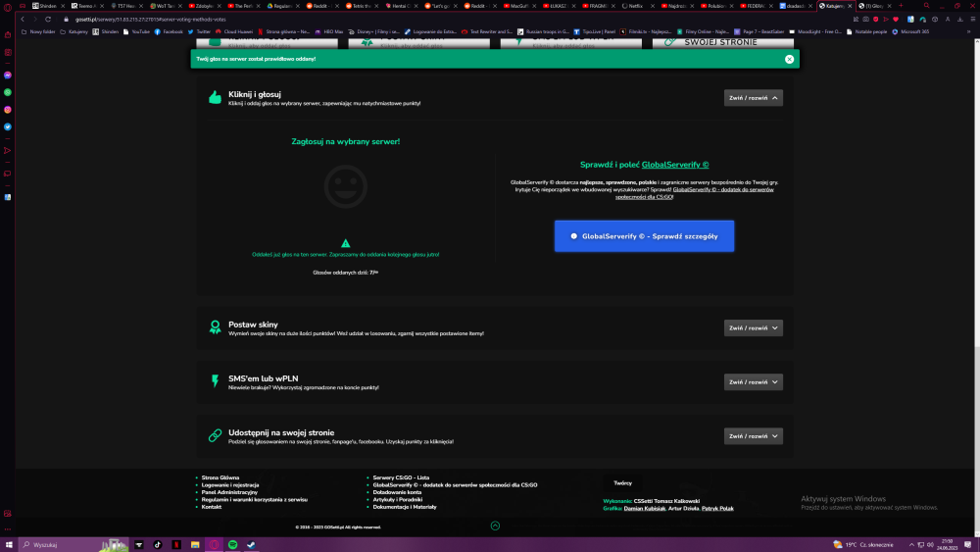
Task: Click the Wyszukaj taskbar search box
Action: [73, 544]
